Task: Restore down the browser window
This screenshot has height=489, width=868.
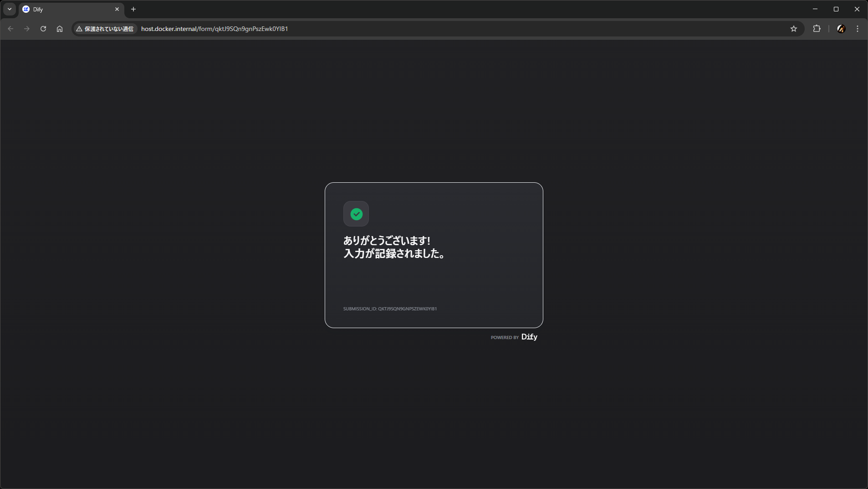Action: pos(836,9)
